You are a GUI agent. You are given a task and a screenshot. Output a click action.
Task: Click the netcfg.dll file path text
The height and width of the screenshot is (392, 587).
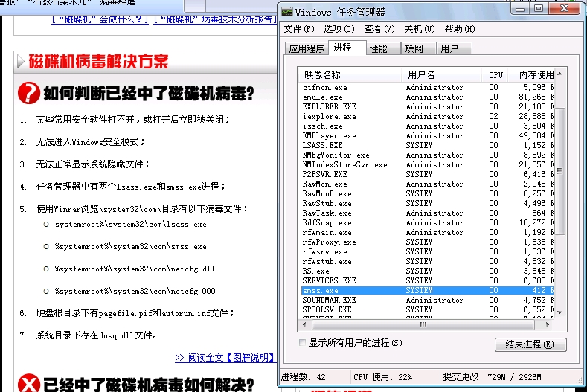pyautogui.click(x=135, y=269)
